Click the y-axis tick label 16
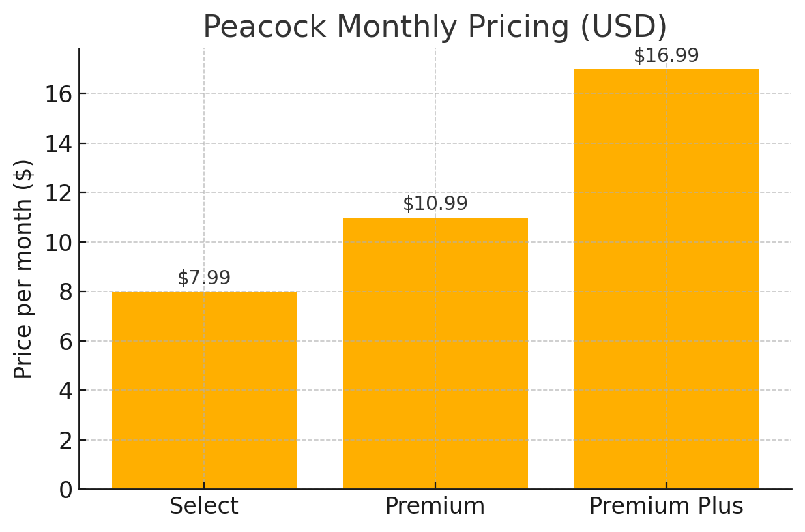The image size is (805, 532). [x=59, y=95]
